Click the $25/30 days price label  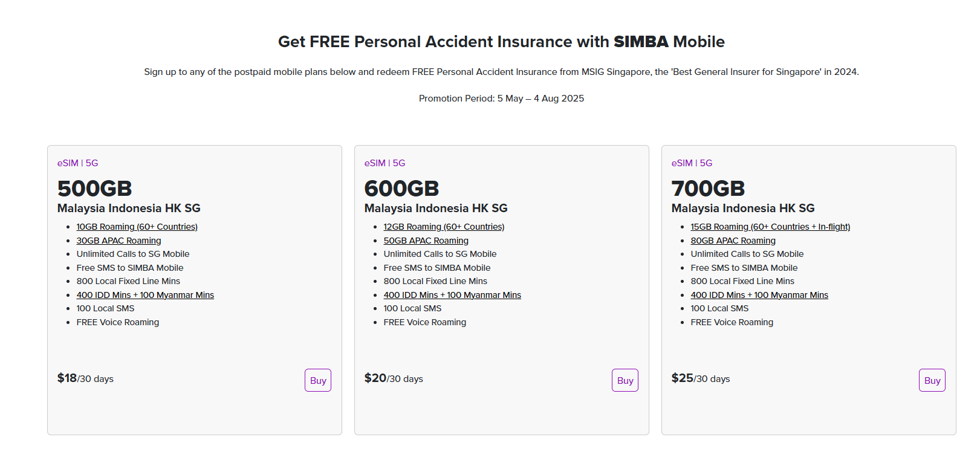[701, 378]
